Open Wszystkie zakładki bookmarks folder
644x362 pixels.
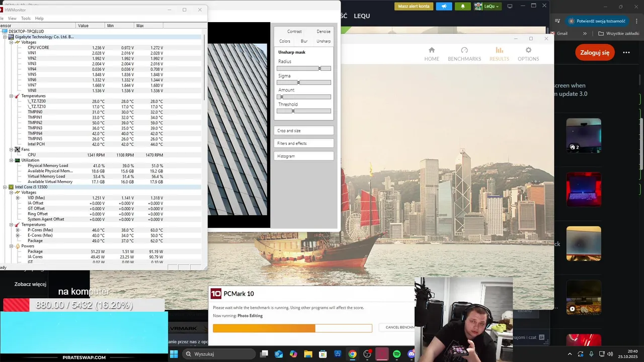point(619,34)
